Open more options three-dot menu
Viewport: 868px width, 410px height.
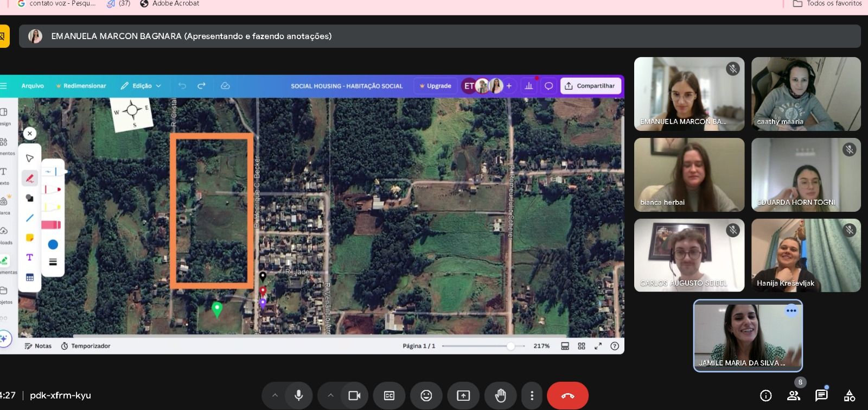click(x=532, y=395)
